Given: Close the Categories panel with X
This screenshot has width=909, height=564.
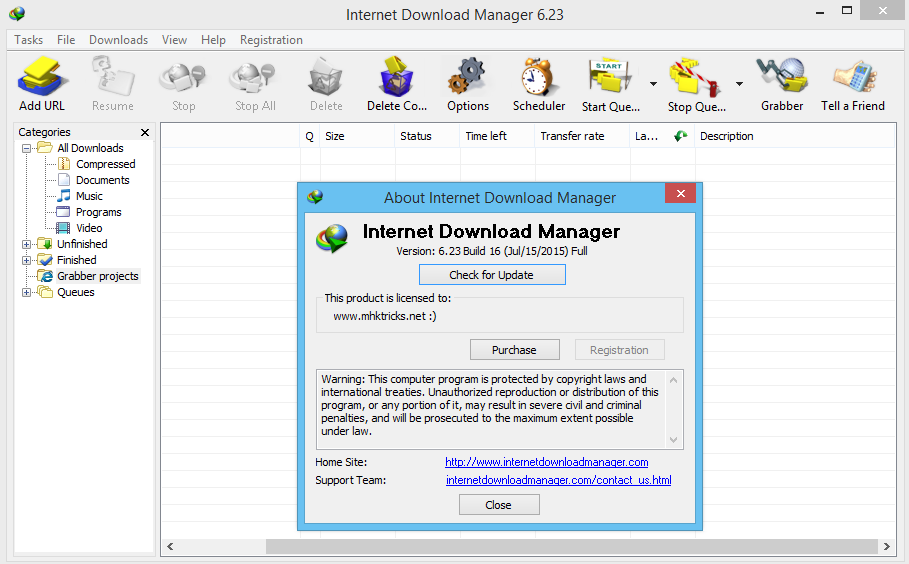Looking at the screenshot, I should tap(145, 132).
